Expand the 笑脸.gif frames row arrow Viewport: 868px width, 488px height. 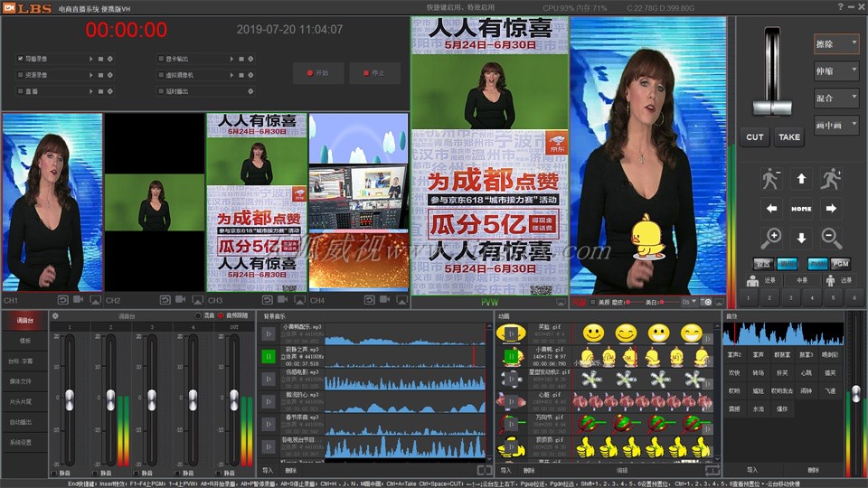708,339
